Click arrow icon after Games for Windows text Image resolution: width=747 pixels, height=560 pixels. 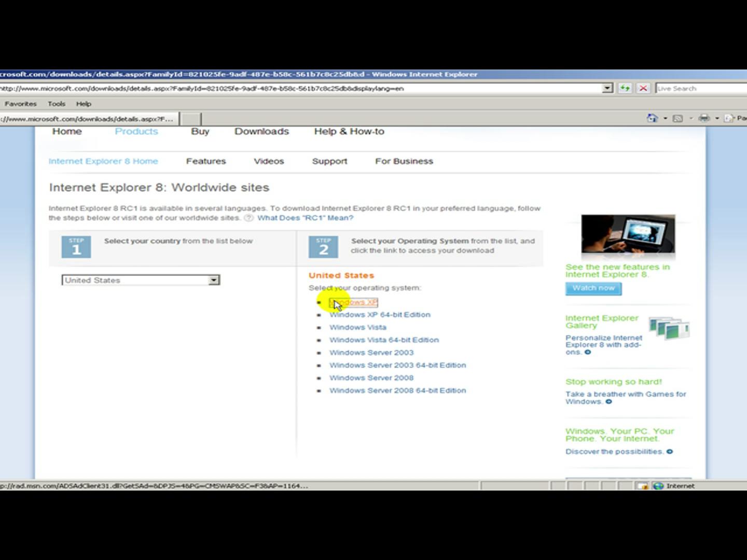(x=608, y=401)
